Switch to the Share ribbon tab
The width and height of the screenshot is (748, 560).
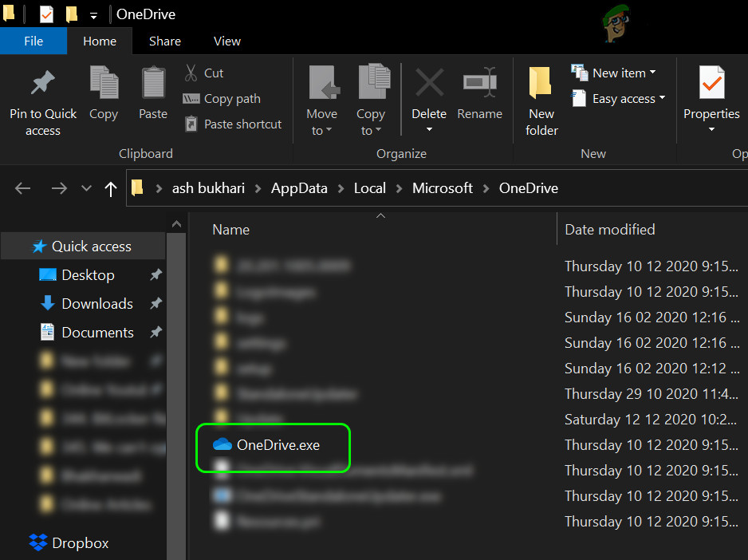coord(165,41)
